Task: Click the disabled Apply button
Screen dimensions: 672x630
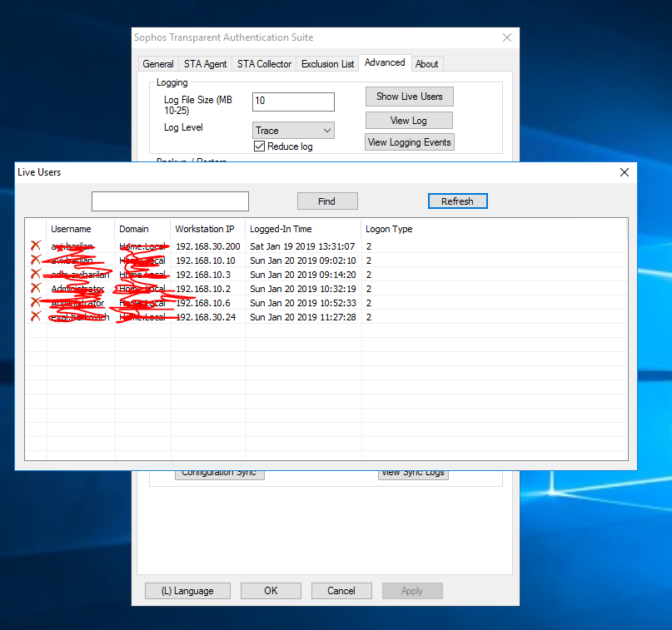Action: coord(412,591)
